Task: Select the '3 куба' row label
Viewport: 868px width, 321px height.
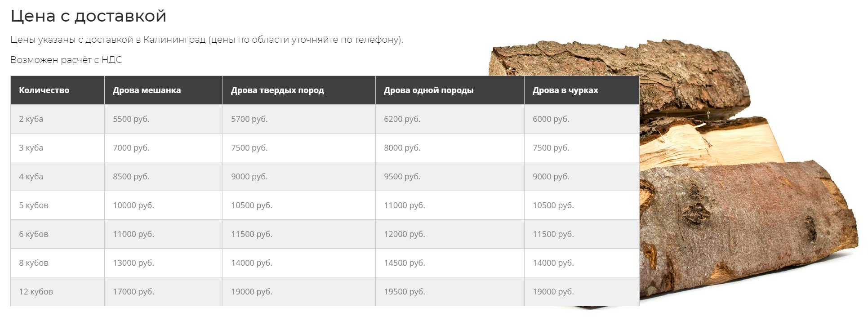Action: pyautogui.click(x=58, y=148)
